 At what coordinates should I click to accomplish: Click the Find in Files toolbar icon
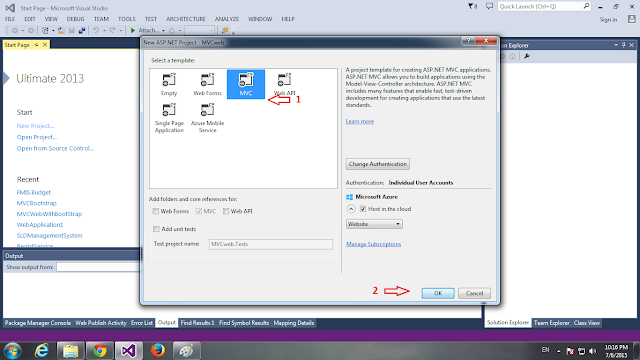224,31
